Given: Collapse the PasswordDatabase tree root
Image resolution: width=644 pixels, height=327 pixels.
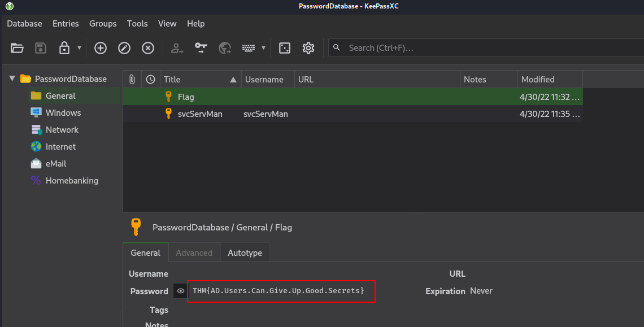Looking at the screenshot, I should 12,79.
